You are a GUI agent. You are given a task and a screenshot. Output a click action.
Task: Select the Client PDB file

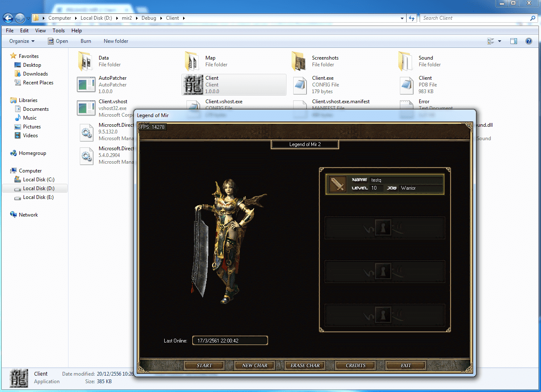(x=448, y=85)
